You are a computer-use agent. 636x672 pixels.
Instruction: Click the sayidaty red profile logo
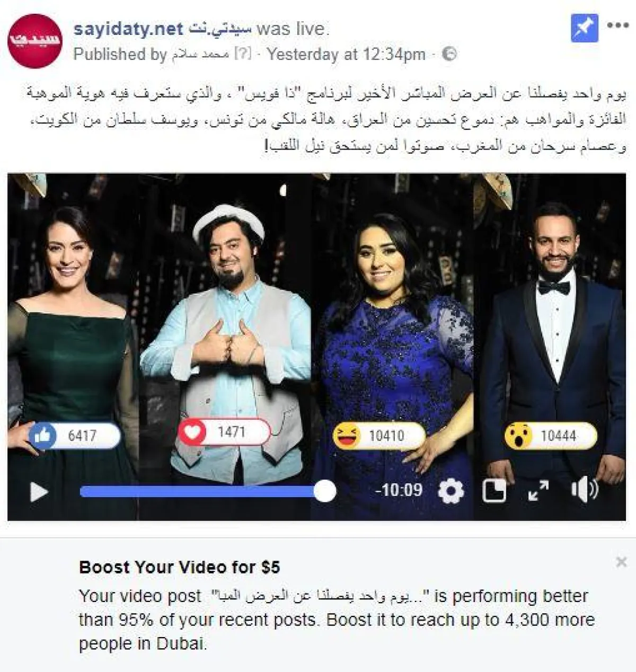(35, 41)
